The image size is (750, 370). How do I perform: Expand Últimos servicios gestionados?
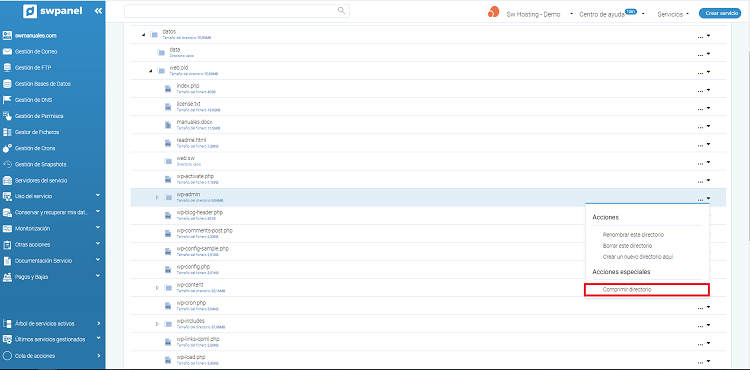(x=98, y=338)
